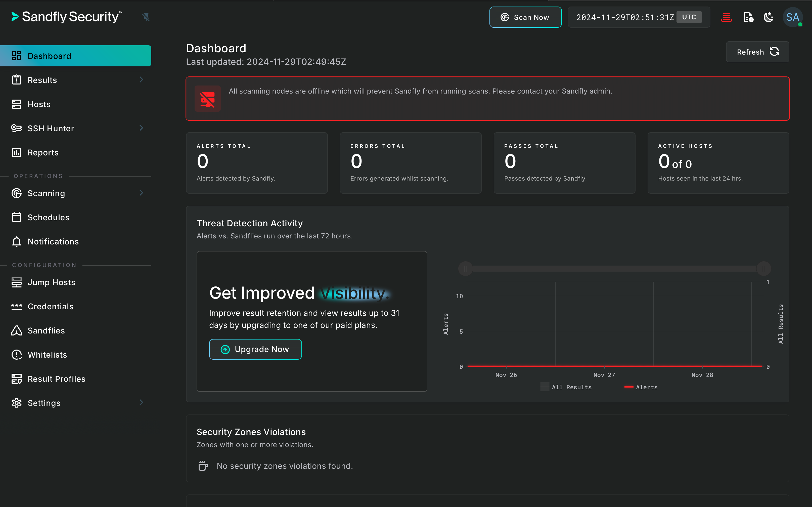812x507 pixels.
Task: Toggle All Results series in chart legend
Action: (x=566, y=387)
